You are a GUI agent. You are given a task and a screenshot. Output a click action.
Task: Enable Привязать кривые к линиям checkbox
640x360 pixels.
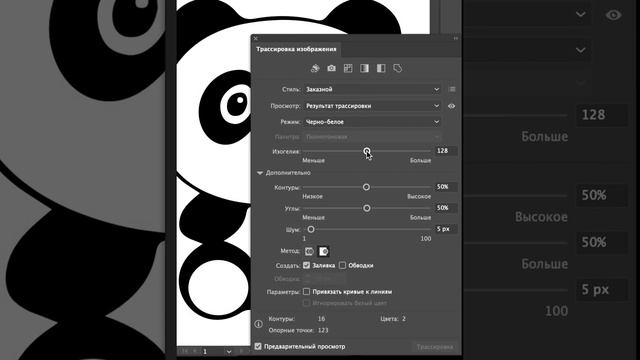click(x=307, y=291)
